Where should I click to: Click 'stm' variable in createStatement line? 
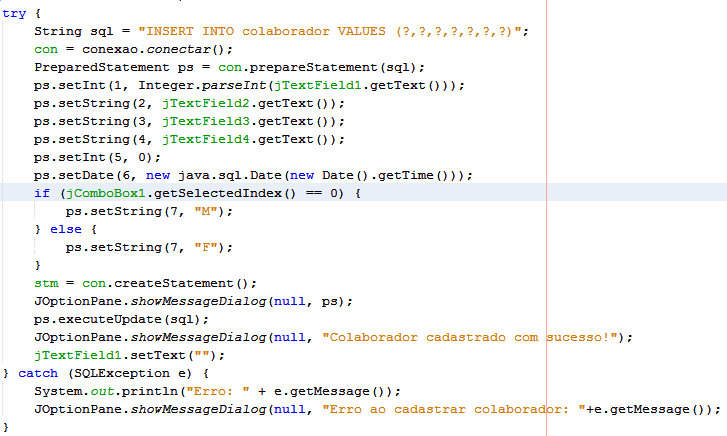click(46, 283)
